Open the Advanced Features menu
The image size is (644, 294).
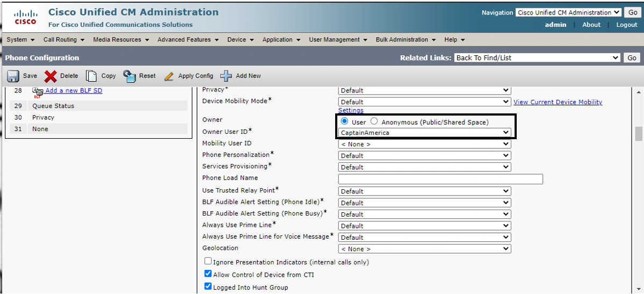click(188, 39)
